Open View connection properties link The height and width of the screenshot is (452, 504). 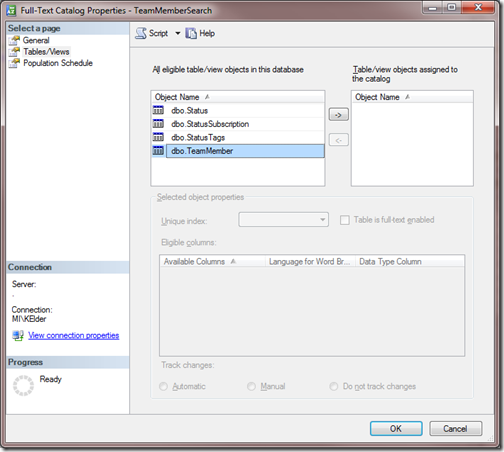coord(74,335)
